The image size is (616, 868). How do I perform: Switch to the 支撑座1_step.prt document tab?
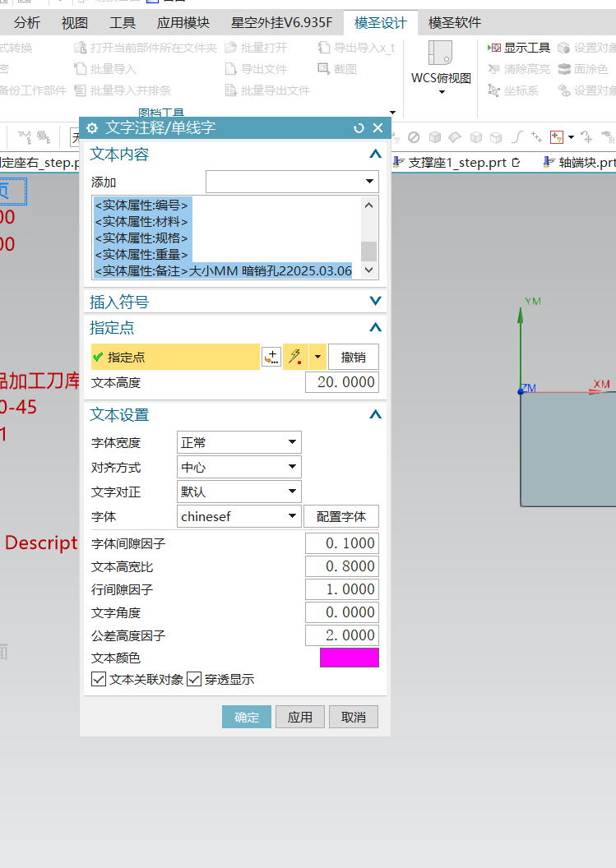coord(457,163)
